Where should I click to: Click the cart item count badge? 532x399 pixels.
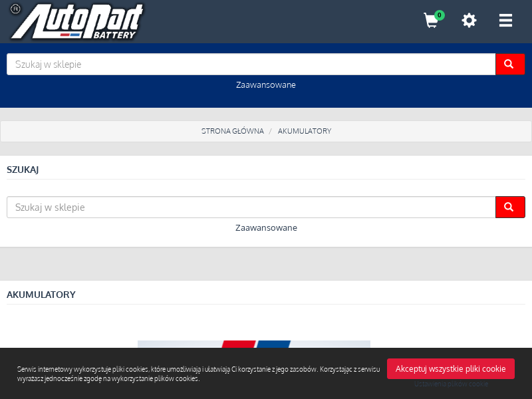[439, 14]
